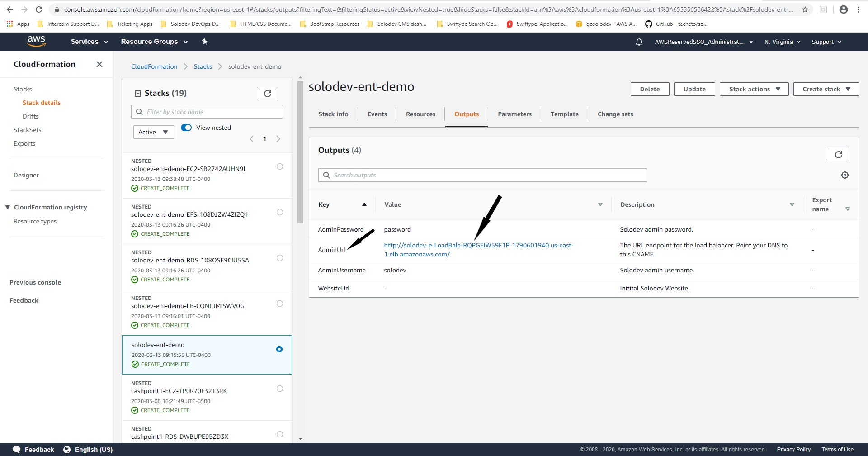Go to Stacks breadcrumb link
The width and height of the screenshot is (868, 456).
pyautogui.click(x=203, y=66)
